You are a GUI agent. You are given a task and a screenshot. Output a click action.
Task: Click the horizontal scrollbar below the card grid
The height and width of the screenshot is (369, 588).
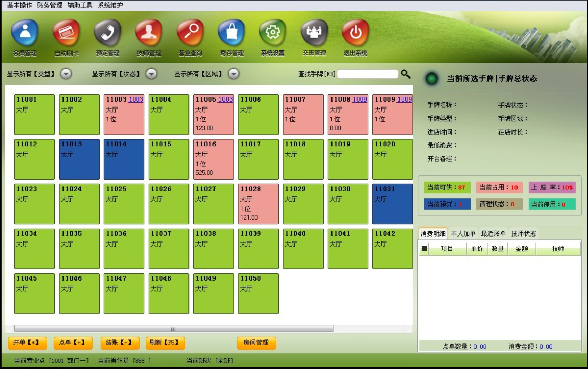pyautogui.click(x=174, y=328)
